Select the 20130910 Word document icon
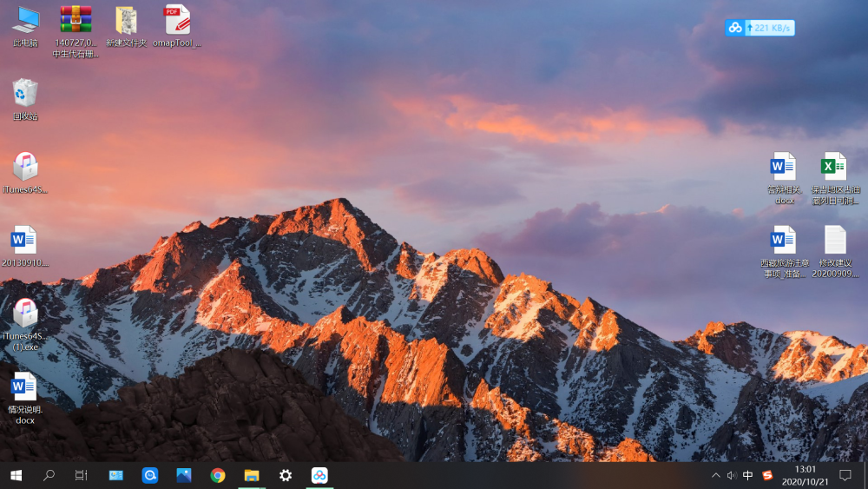868x489 pixels. 24,246
